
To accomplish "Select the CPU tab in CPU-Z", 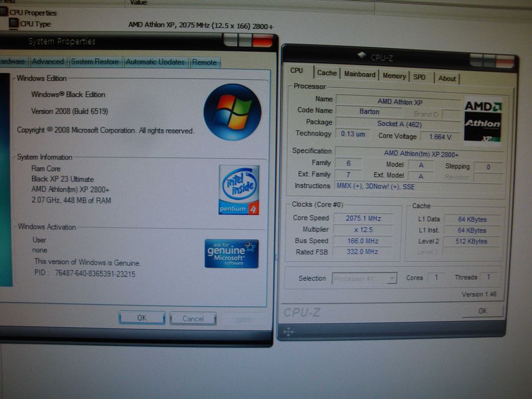I will click(298, 71).
